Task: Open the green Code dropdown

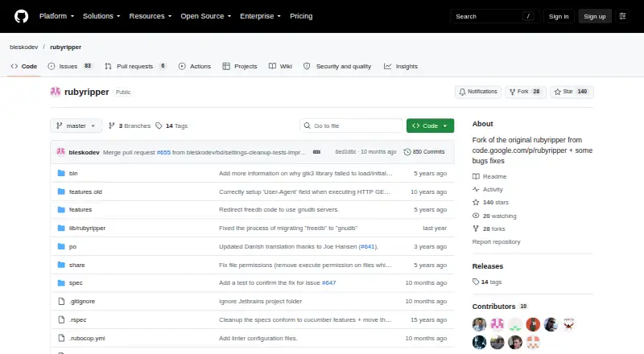Action: point(430,126)
